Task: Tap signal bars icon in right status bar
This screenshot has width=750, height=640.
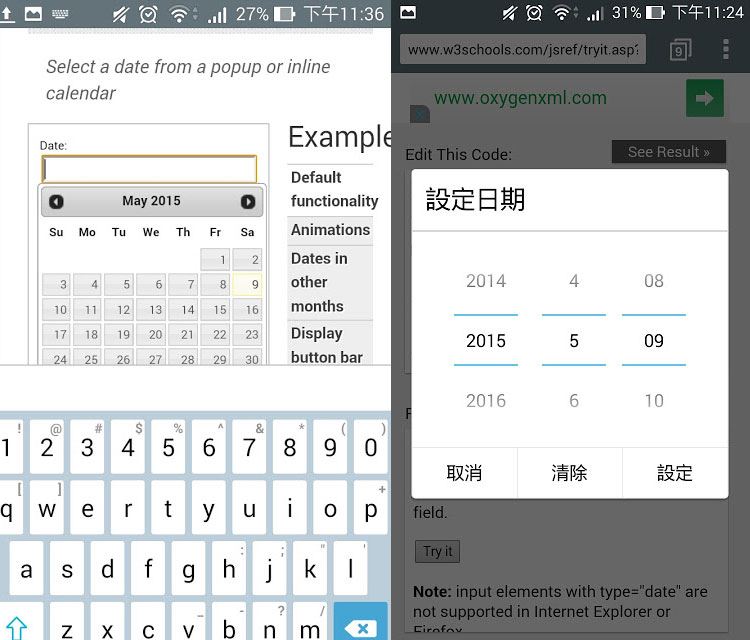Action: [x=595, y=14]
